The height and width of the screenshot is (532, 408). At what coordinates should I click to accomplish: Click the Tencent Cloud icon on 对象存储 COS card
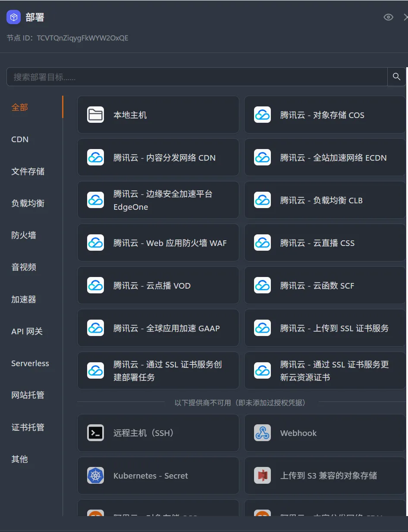click(x=262, y=115)
